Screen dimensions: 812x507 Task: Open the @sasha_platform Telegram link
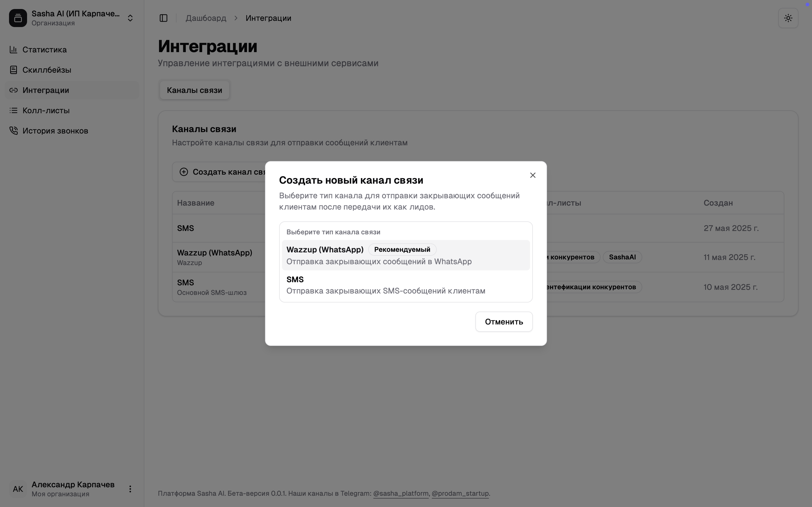(401, 493)
